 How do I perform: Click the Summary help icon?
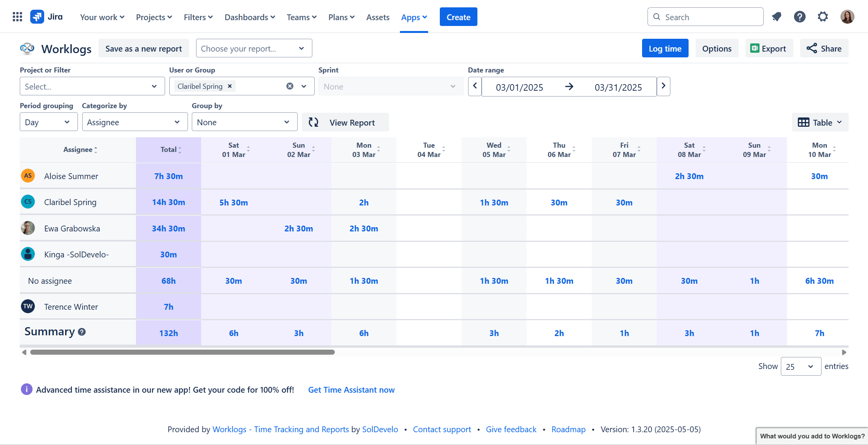pyautogui.click(x=82, y=332)
